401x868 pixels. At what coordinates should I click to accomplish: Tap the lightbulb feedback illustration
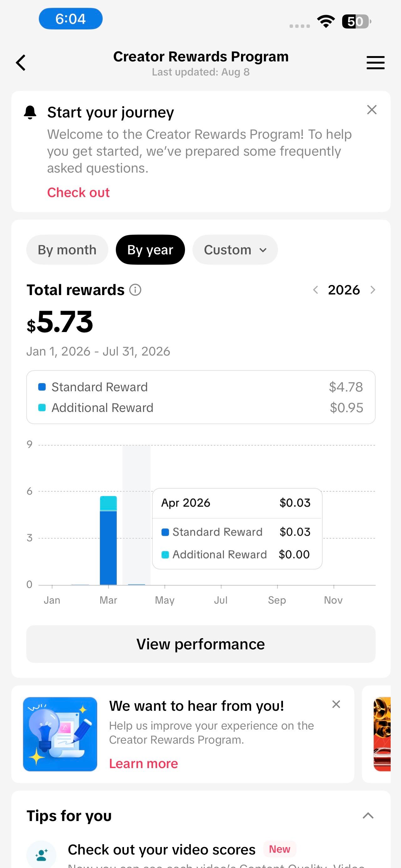[60, 734]
